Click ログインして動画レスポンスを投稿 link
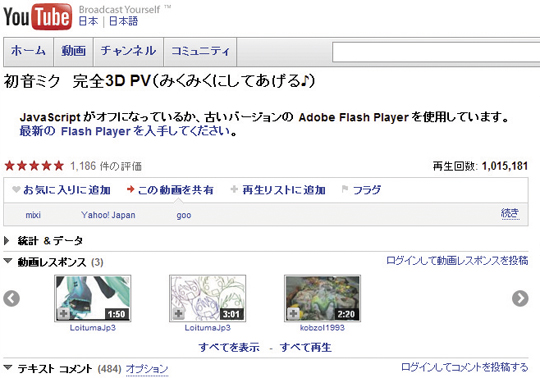 pos(457,261)
